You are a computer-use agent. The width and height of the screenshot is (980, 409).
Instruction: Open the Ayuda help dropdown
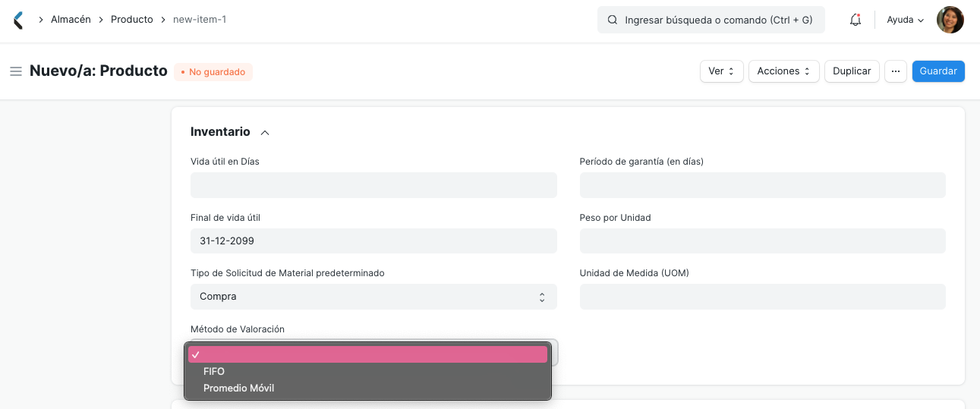click(906, 20)
